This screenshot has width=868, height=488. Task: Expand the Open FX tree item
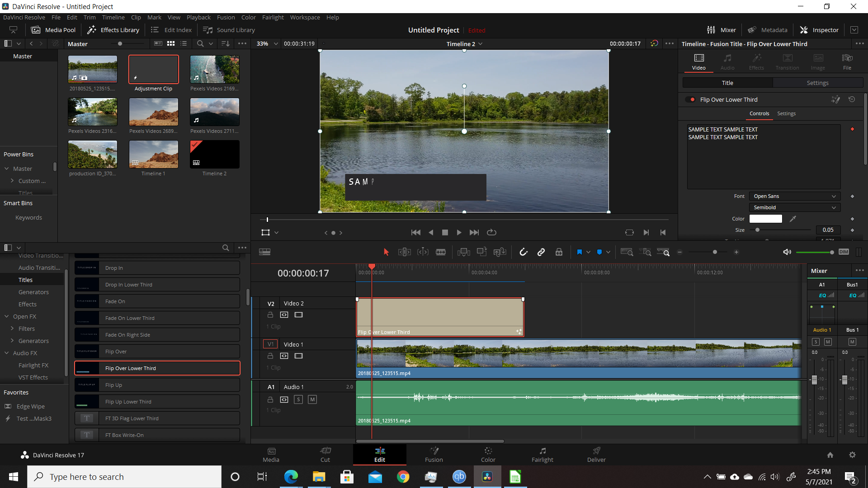pyautogui.click(x=7, y=316)
